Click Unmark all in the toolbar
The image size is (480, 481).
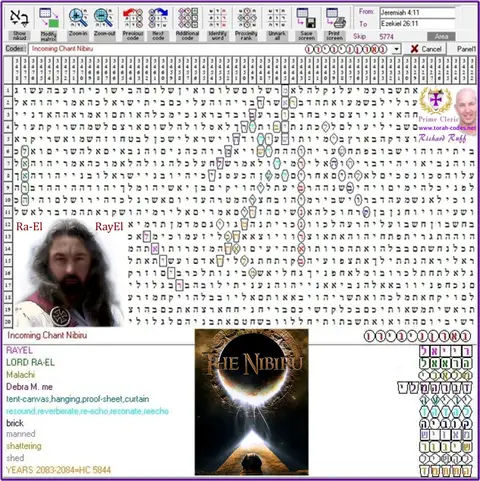coord(277,24)
